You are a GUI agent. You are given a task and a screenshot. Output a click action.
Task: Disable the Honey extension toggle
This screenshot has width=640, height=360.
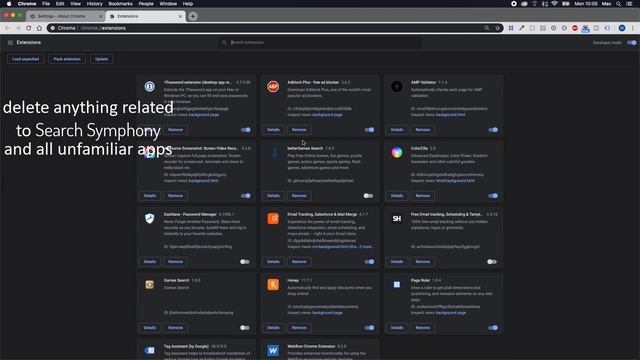pos(369,328)
